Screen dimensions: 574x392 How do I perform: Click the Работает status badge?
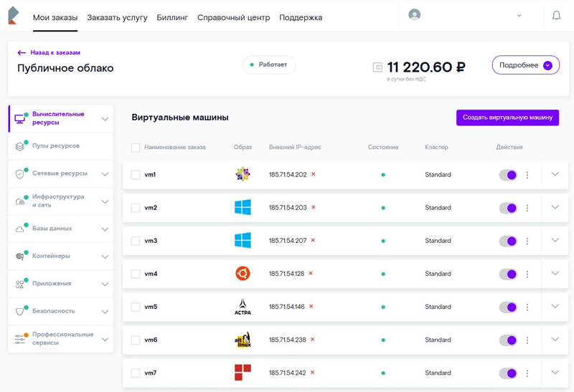270,64
